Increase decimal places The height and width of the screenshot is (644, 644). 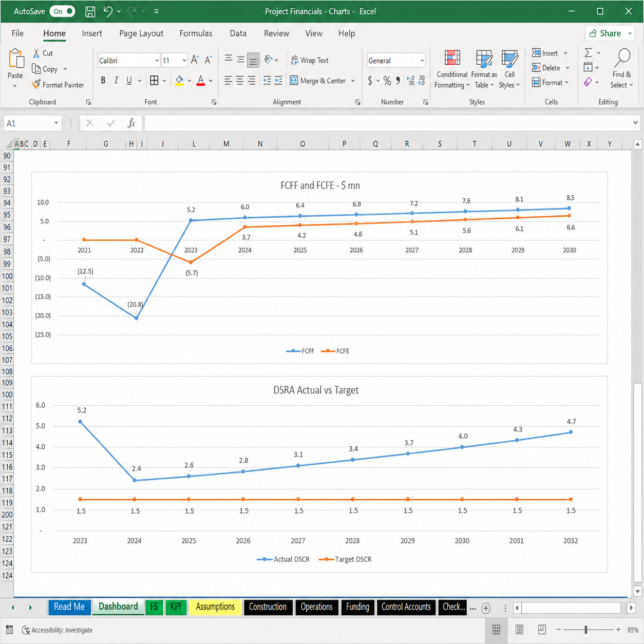pyautogui.click(x=410, y=81)
